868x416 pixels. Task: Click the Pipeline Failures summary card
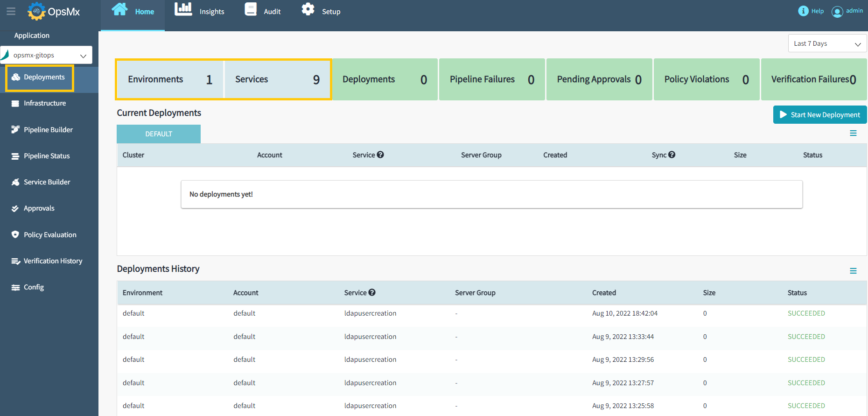[492, 79]
